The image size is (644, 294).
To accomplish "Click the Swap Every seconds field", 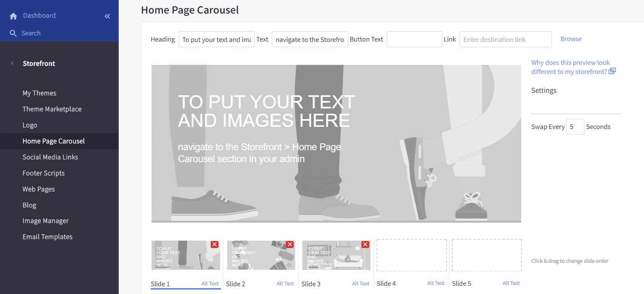I will (575, 127).
